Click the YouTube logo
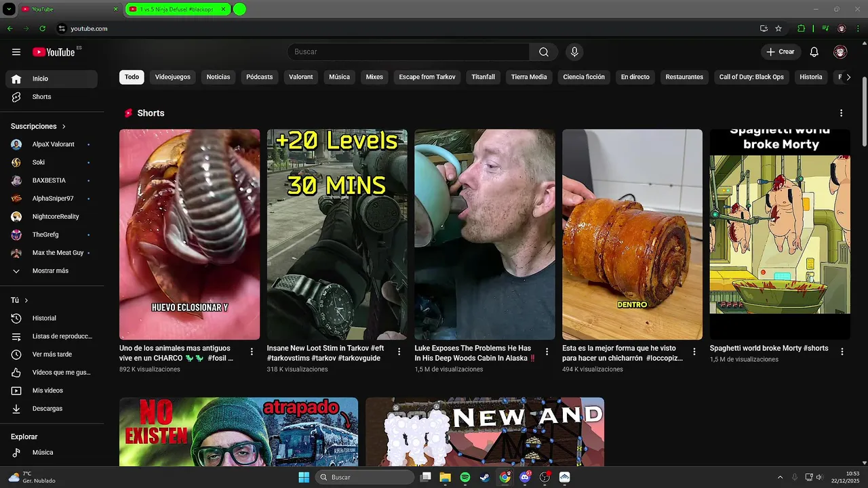This screenshot has height=488, width=868. [54, 52]
